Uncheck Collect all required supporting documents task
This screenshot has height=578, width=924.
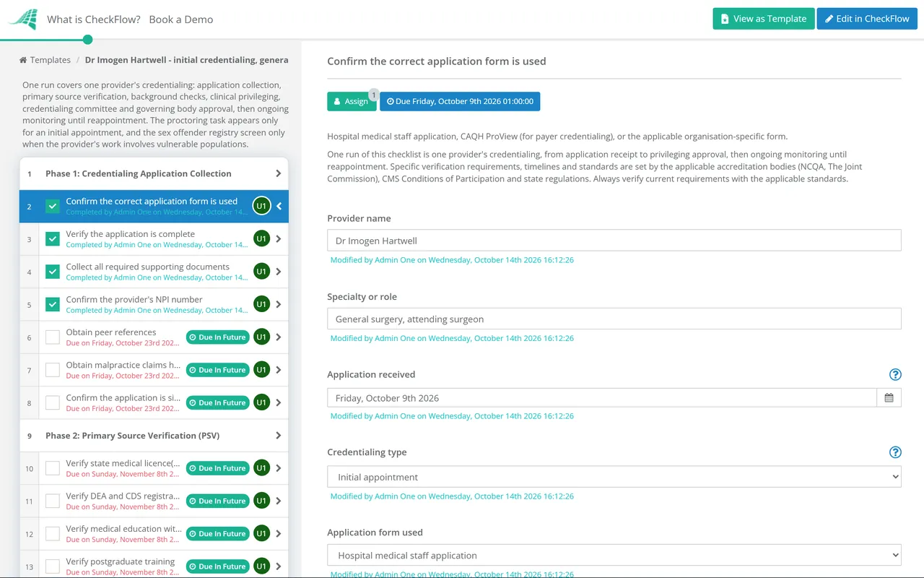53,272
